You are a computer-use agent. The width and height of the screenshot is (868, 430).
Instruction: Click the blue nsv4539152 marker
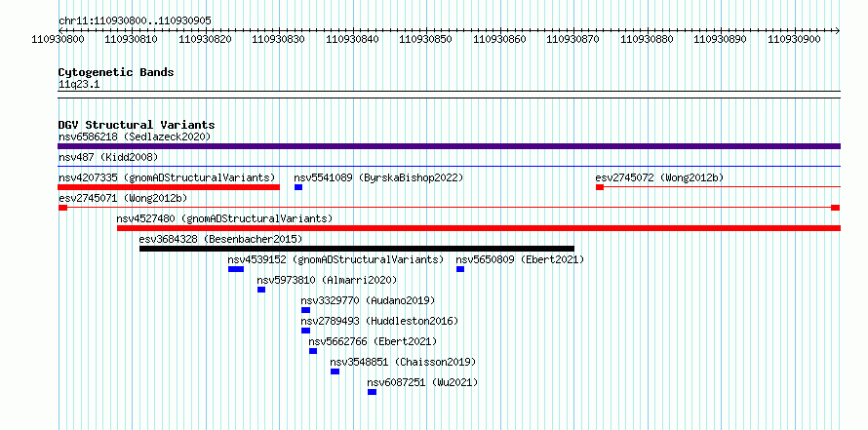click(x=236, y=269)
